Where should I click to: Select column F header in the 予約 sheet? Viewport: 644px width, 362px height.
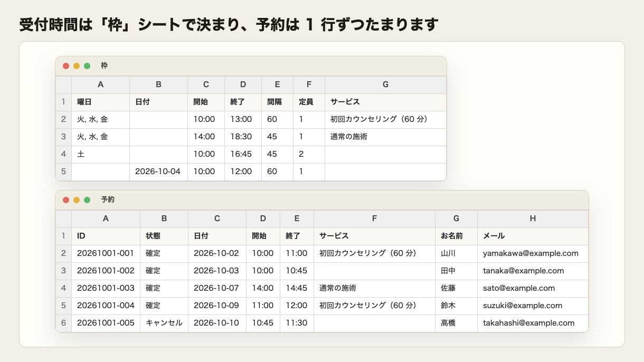pos(375,219)
